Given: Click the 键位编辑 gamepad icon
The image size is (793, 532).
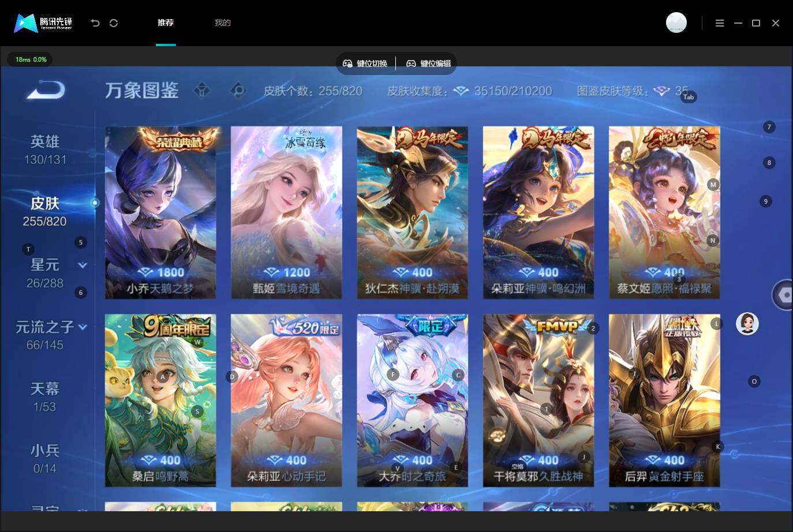Looking at the screenshot, I should pyautogui.click(x=411, y=63).
